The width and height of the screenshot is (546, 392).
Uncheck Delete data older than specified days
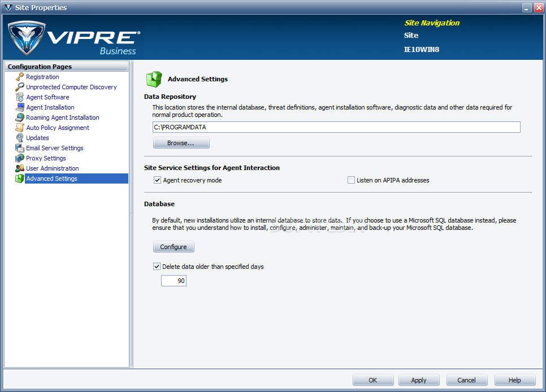click(157, 267)
